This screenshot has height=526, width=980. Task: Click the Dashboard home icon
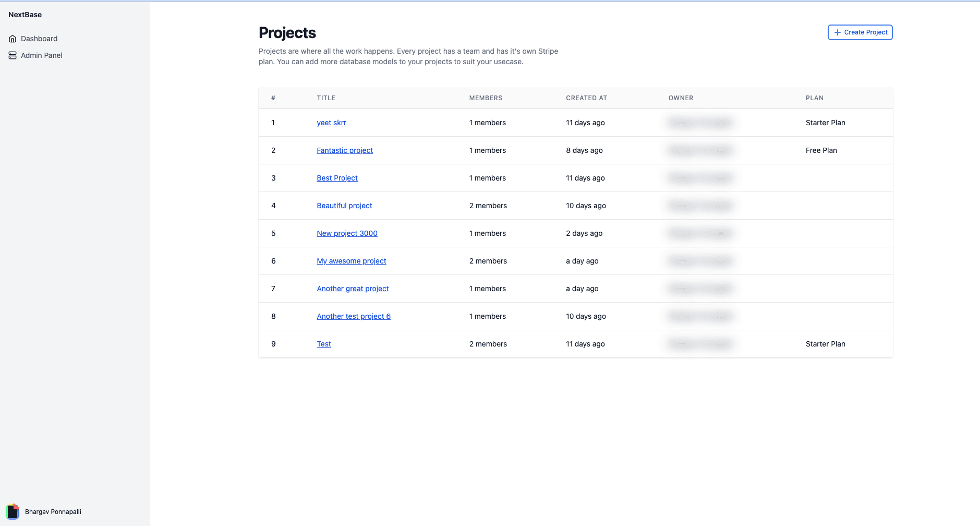pyautogui.click(x=13, y=39)
